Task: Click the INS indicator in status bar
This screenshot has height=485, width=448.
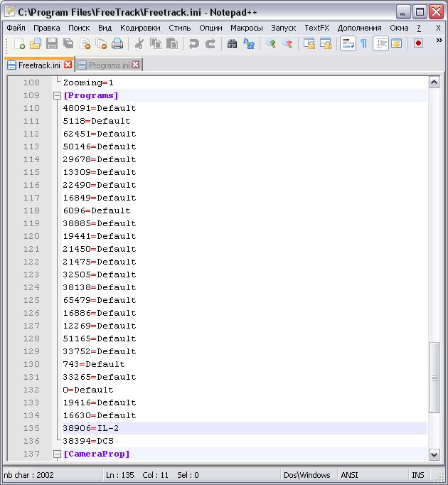Action: click(418, 475)
